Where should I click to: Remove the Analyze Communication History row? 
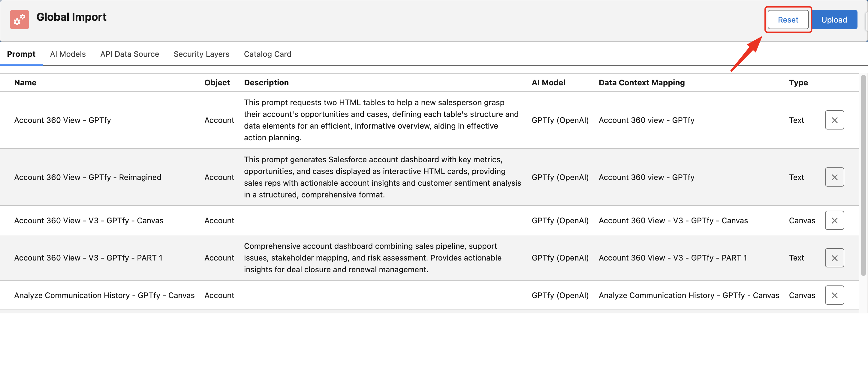pos(834,295)
